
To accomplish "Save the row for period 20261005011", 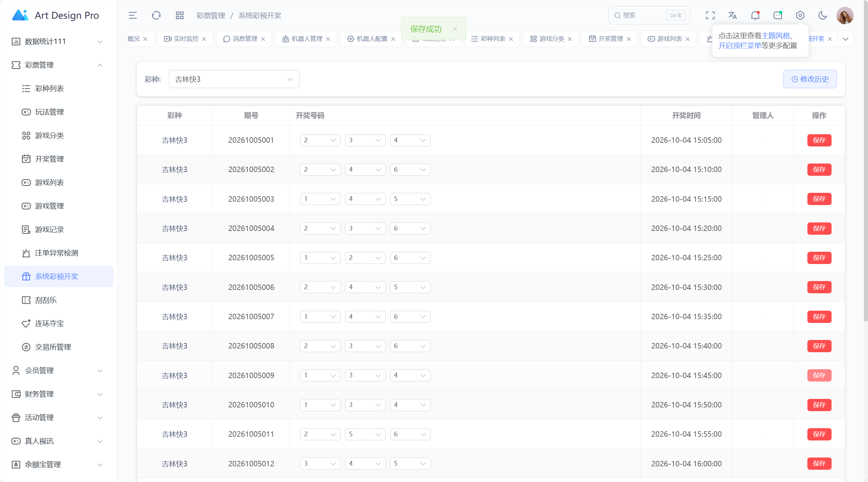I will (819, 434).
